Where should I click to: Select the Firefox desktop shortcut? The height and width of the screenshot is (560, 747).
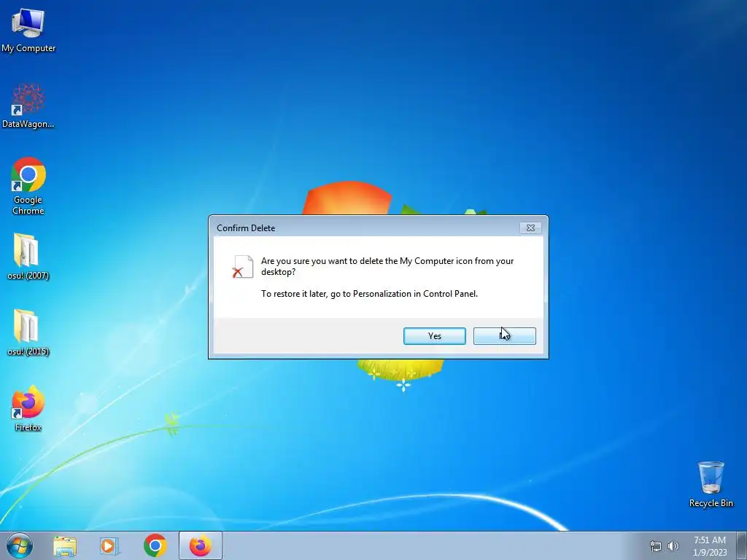[28, 408]
